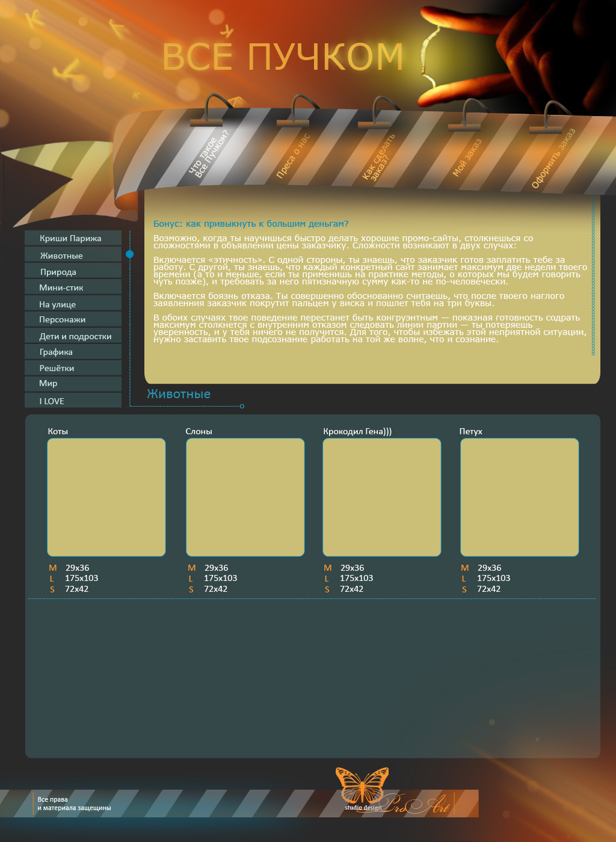Open the 'Крокодил Гена)))' thumbnail
The height and width of the screenshot is (842, 616).
(382, 497)
